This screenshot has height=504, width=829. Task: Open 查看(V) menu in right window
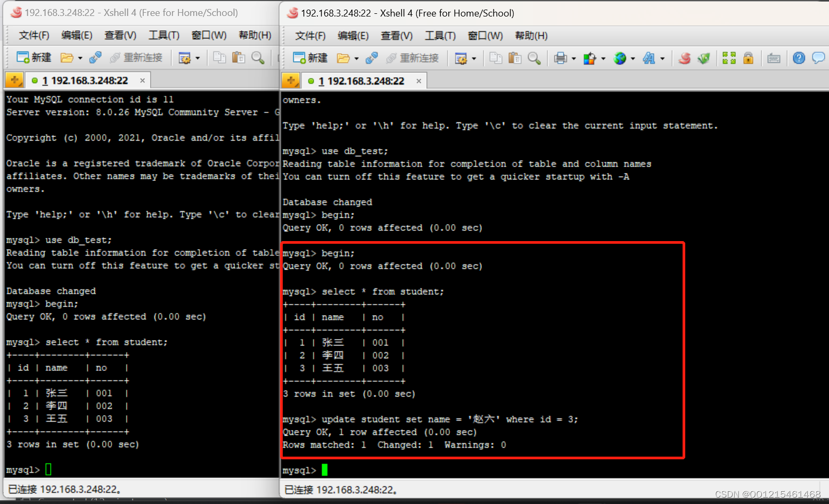[x=397, y=36]
